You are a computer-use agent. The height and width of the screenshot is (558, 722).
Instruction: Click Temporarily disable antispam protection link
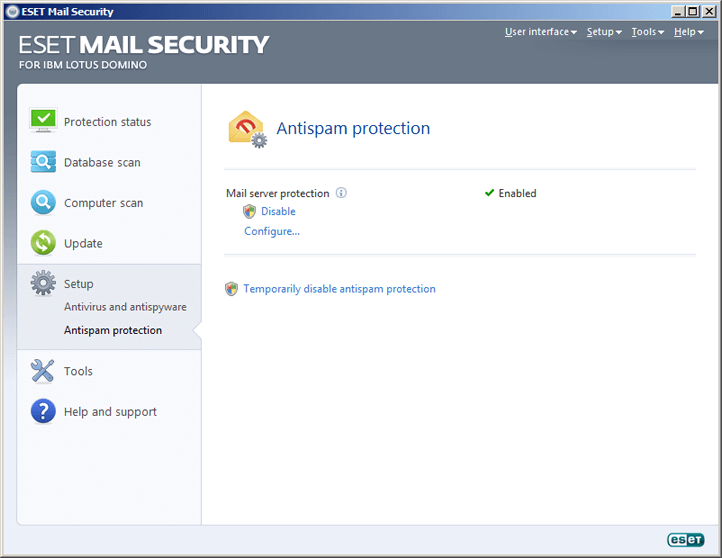(339, 289)
